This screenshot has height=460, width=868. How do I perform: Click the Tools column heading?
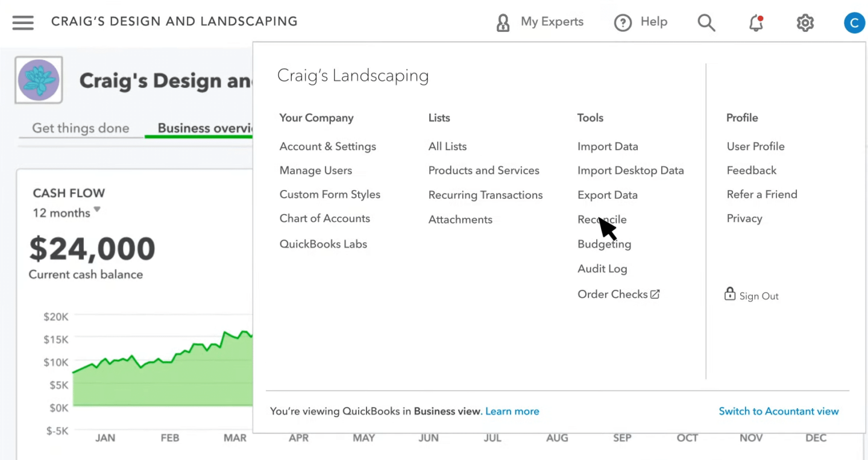(x=590, y=118)
